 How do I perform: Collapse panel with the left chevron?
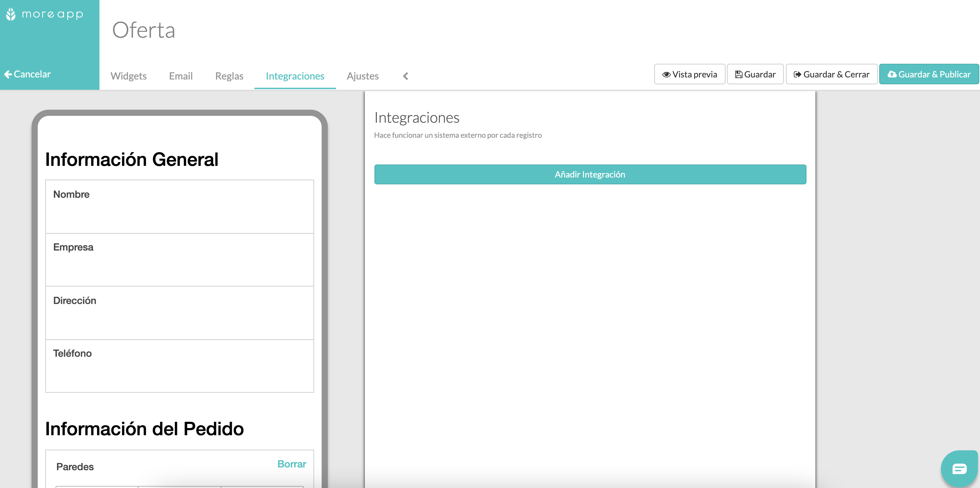click(406, 76)
